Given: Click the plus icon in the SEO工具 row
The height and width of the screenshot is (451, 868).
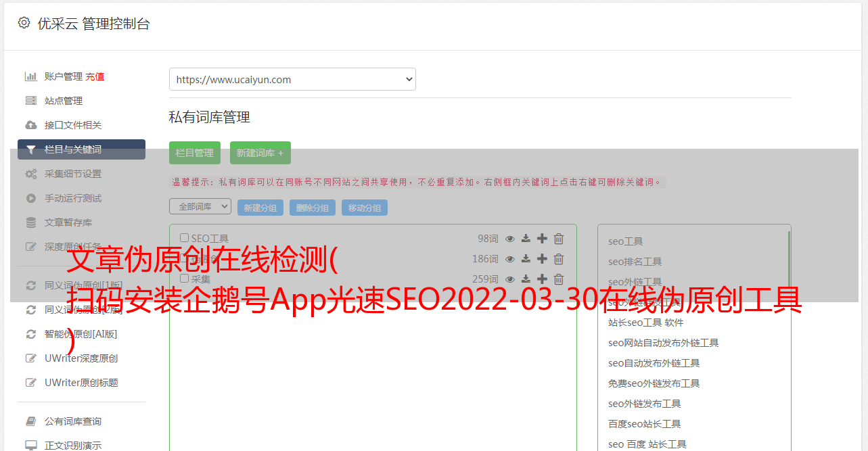Looking at the screenshot, I should [542, 239].
